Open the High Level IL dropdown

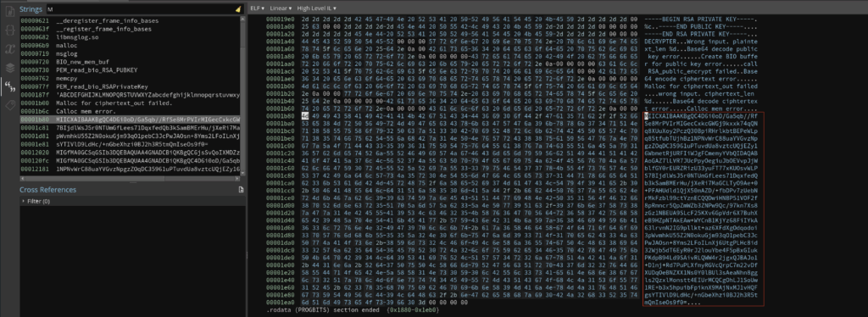click(317, 8)
